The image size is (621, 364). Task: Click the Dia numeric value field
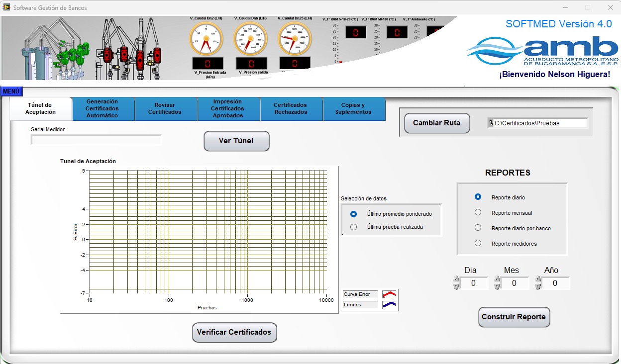[474, 283]
